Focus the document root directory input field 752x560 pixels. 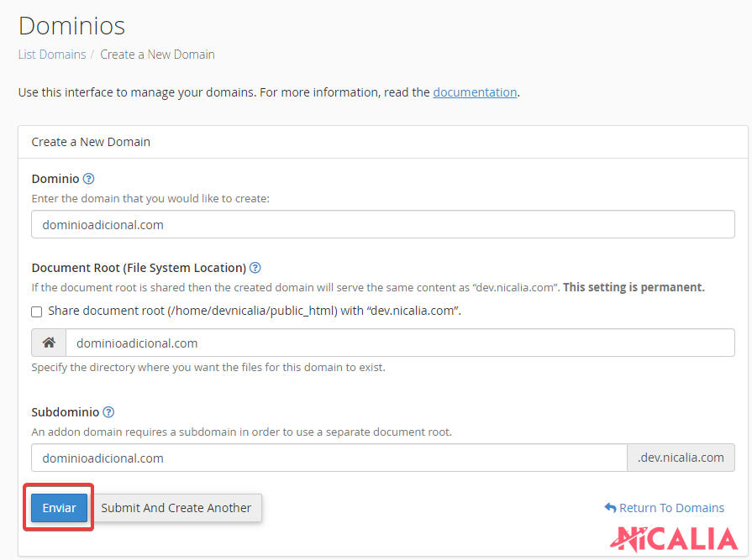coord(399,343)
